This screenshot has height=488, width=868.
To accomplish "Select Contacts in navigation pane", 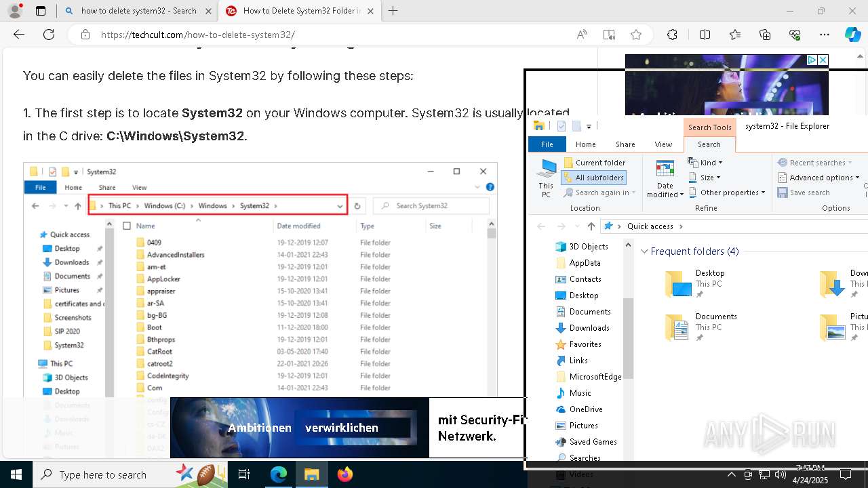I will [x=585, y=279].
